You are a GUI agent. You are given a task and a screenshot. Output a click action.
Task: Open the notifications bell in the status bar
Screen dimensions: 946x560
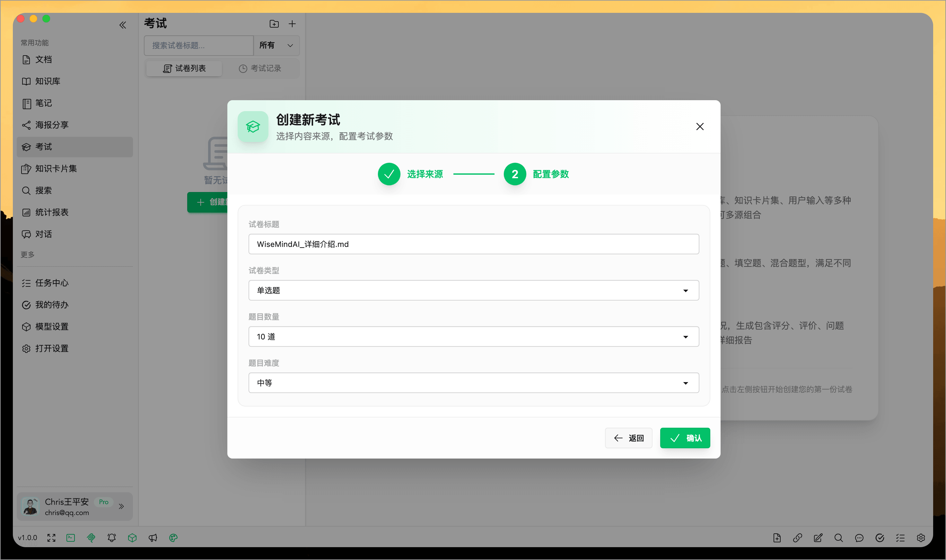pyautogui.click(x=112, y=538)
